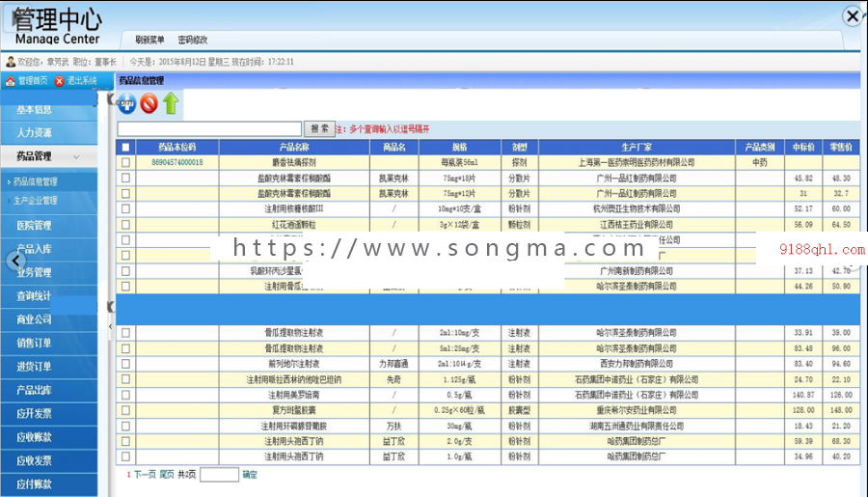Open drug code 86904574000018 link

177,162
